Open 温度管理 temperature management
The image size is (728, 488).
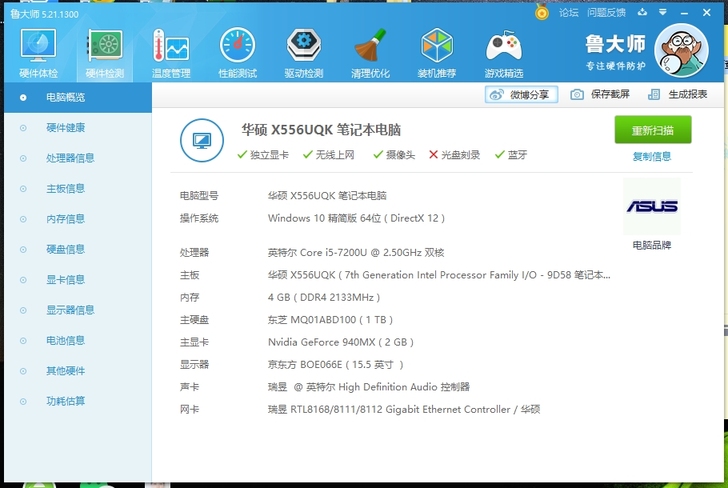click(171, 52)
